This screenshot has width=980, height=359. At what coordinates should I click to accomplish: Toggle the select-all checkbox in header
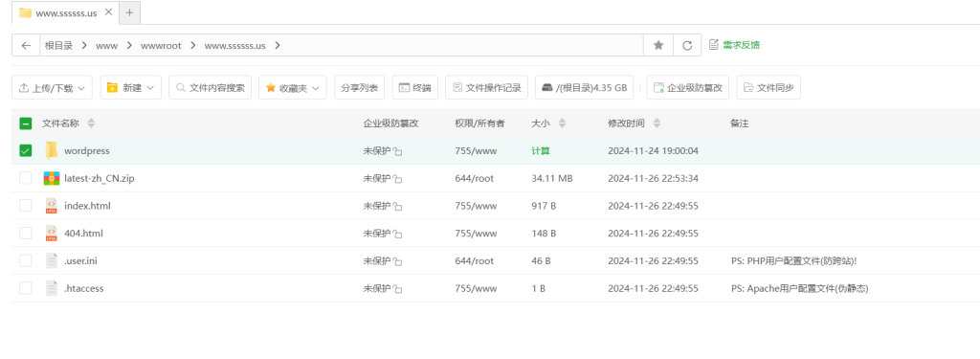click(x=26, y=123)
